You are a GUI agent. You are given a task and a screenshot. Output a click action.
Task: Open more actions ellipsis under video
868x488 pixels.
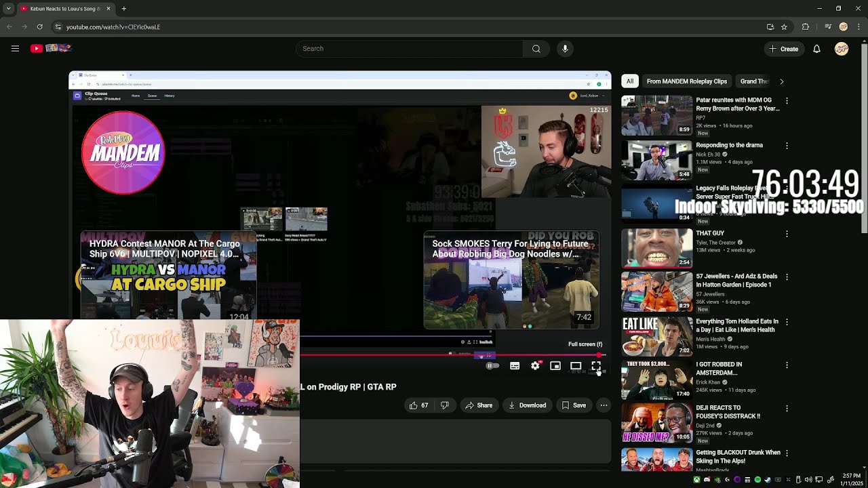pyautogui.click(x=604, y=405)
